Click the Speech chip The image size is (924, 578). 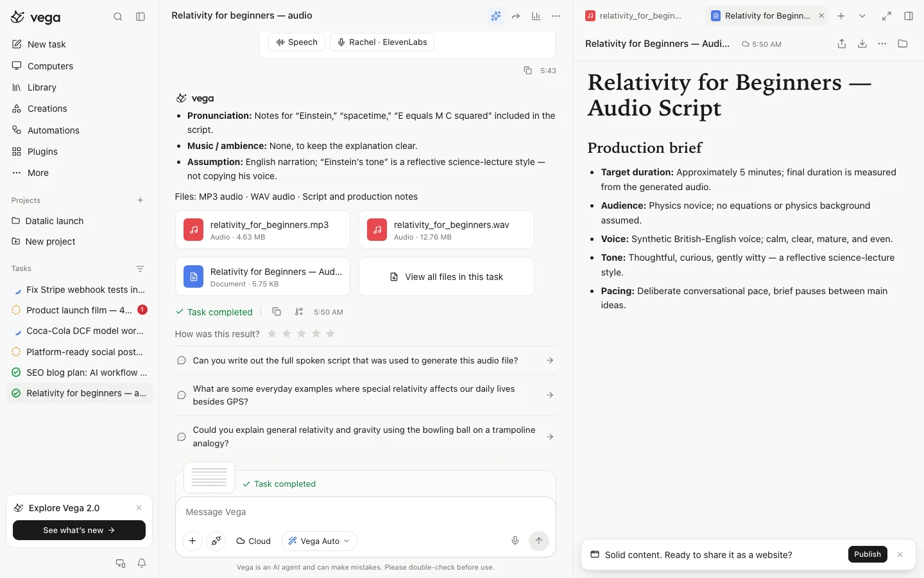[296, 42]
